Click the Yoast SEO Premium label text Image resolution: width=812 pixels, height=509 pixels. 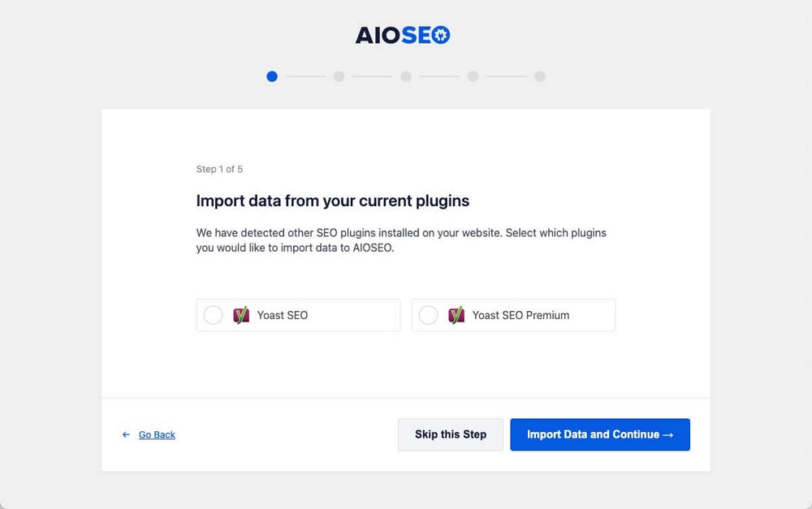(520, 315)
